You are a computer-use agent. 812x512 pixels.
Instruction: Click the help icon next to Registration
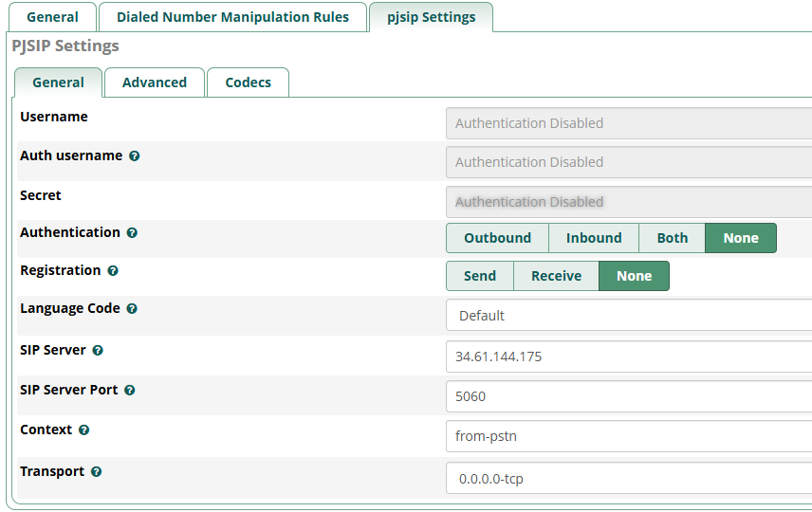click(x=113, y=271)
